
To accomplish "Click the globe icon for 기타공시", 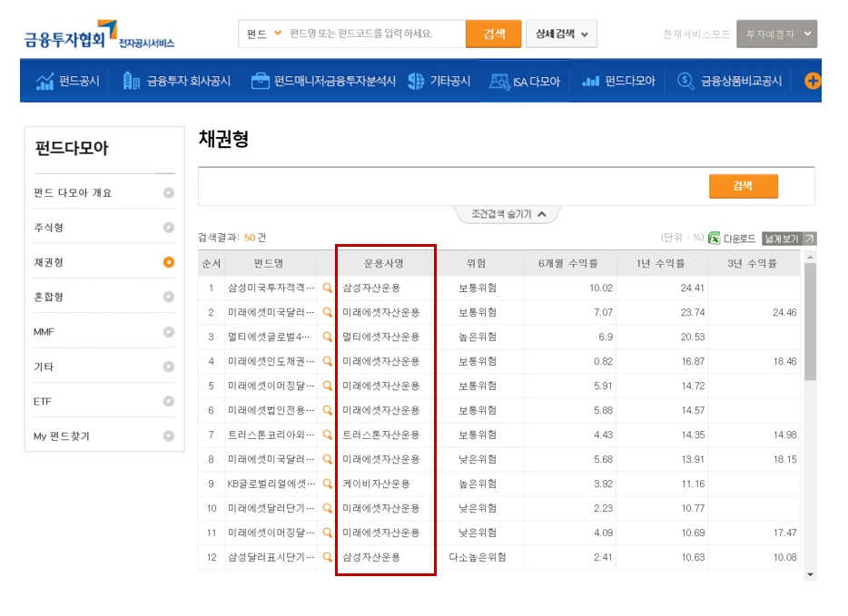I will (416, 81).
